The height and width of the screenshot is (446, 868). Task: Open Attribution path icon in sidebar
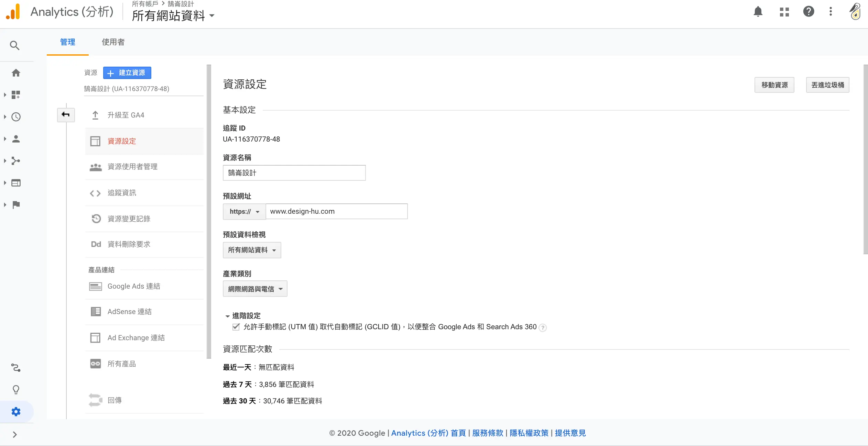(x=16, y=368)
